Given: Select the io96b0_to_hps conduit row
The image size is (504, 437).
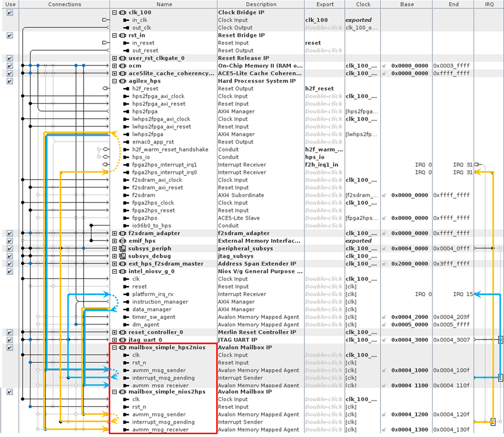Looking at the screenshot, I should point(152,226).
